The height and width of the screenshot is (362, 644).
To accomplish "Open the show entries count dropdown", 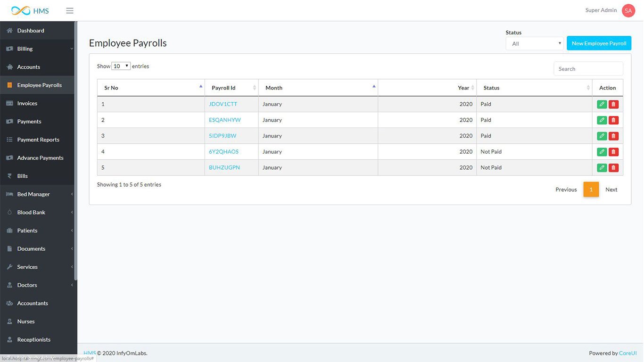I will 121,66.
